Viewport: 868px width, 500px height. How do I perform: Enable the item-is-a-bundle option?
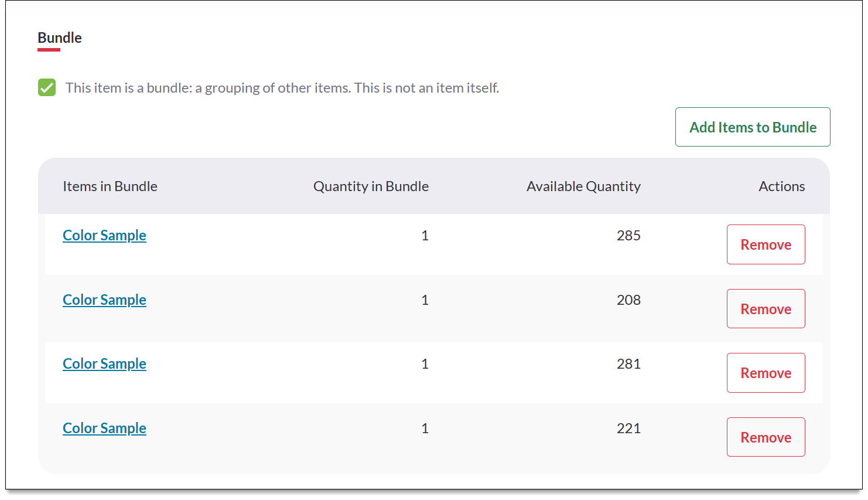pos(47,87)
